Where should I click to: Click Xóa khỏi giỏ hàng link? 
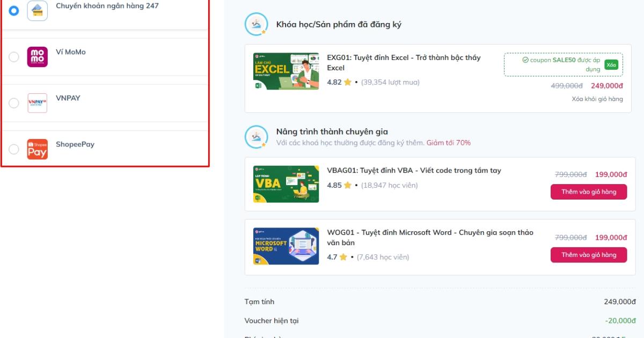tap(597, 99)
